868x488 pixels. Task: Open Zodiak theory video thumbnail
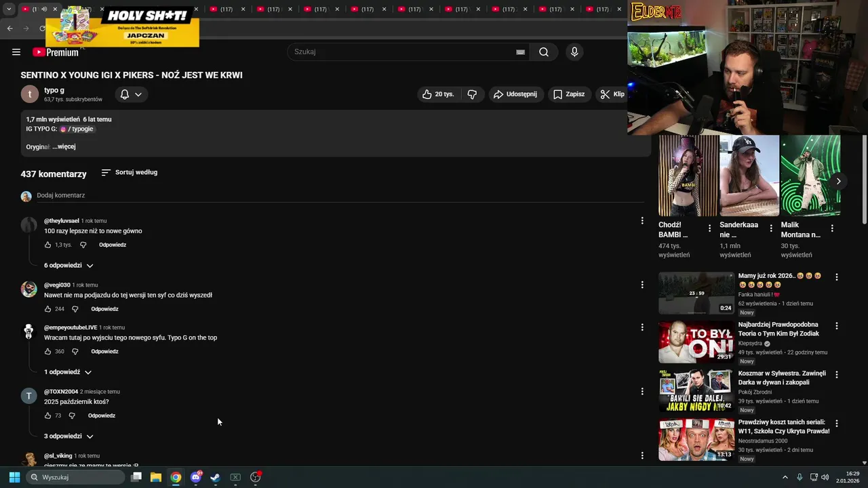point(696,342)
